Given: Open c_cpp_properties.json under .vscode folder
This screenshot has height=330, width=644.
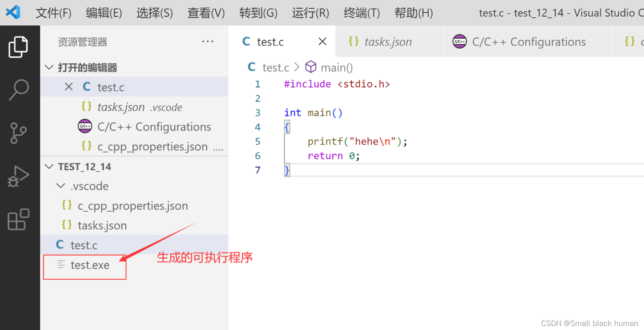Looking at the screenshot, I should pos(132,206).
